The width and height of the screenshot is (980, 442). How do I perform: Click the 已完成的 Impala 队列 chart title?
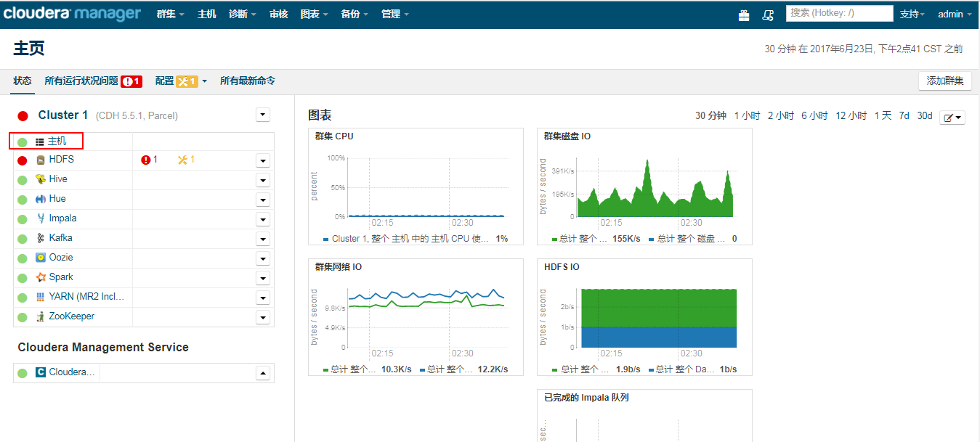[586, 398]
